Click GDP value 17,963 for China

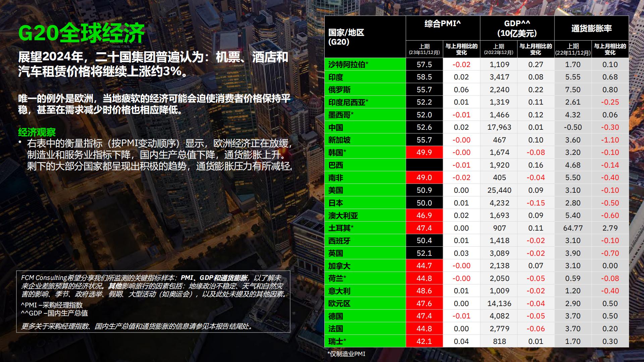499,127
